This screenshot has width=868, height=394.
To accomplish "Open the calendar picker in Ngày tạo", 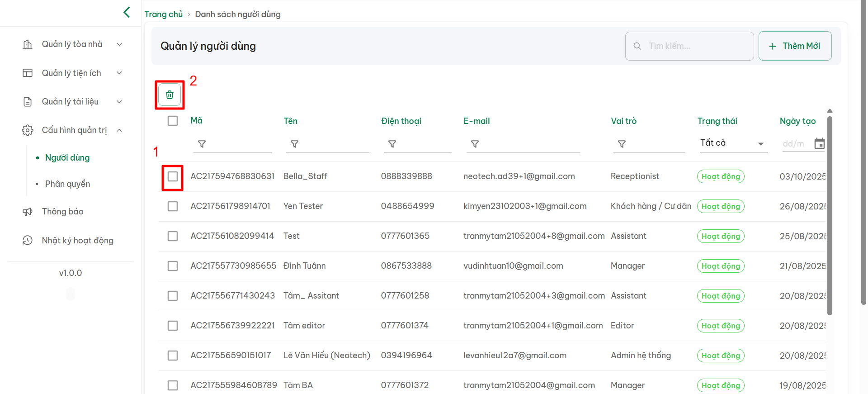I will pos(819,144).
